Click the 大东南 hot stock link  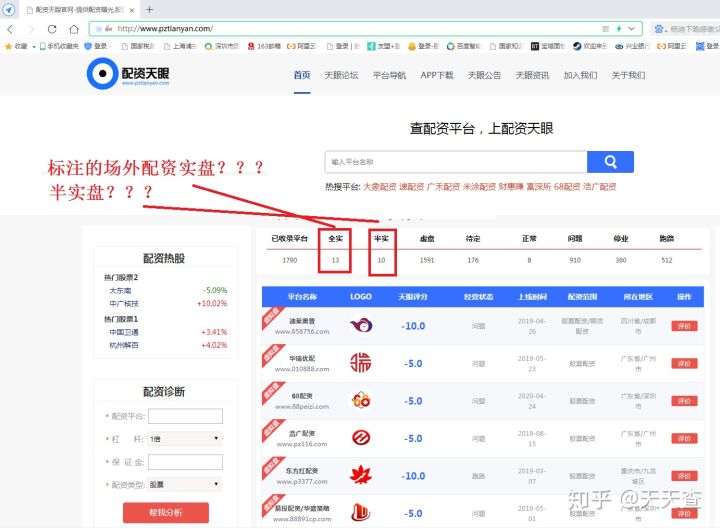click(x=120, y=291)
